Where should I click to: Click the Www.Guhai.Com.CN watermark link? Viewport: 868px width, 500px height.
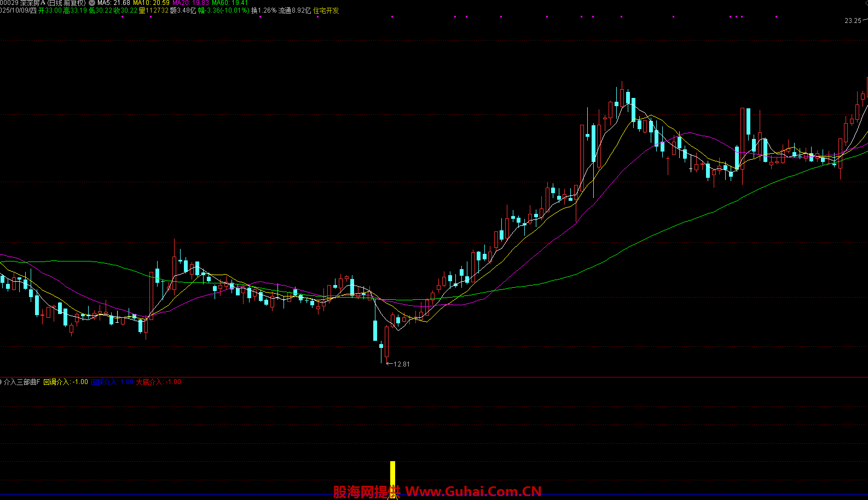(473, 492)
